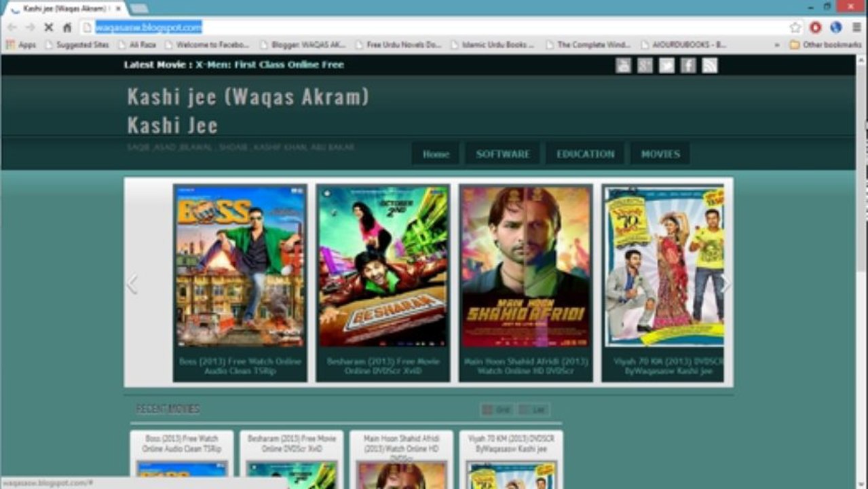Switch recent movies to Grid view

pyautogui.click(x=496, y=410)
